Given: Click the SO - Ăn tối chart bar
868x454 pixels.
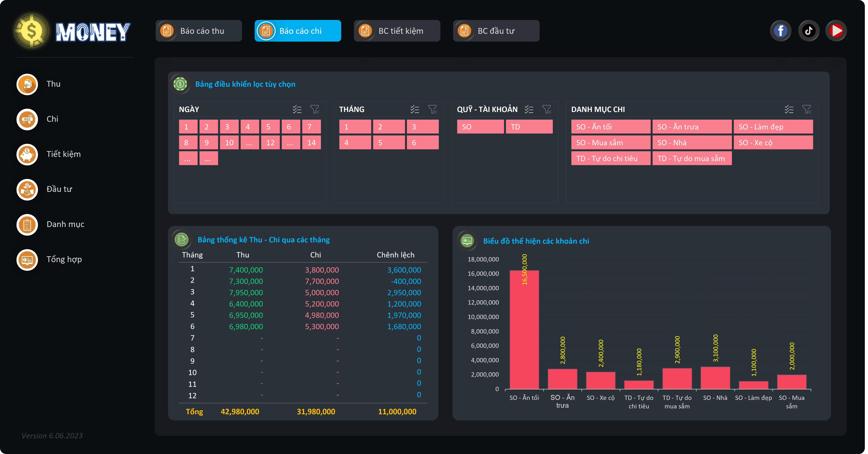Looking at the screenshot, I should point(524,330).
